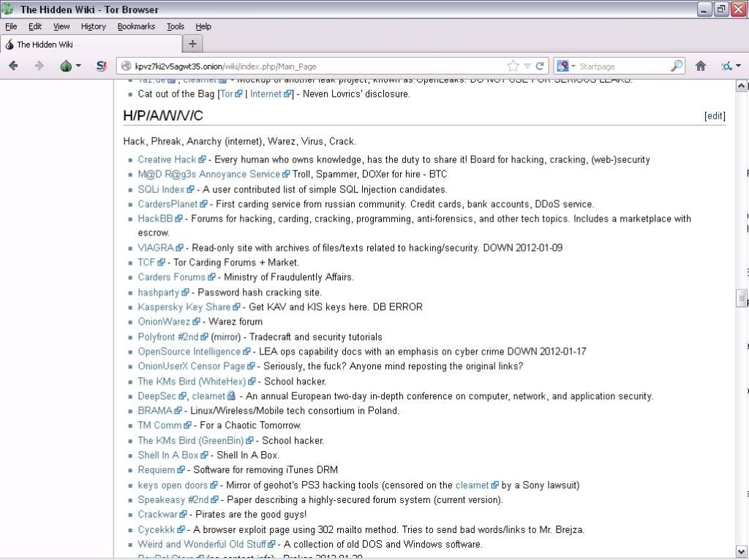This screenshot has height=560, width=749.
Task: Open Weird and Wonderful Old Stuff link
Action: click(x=206, y=544)
